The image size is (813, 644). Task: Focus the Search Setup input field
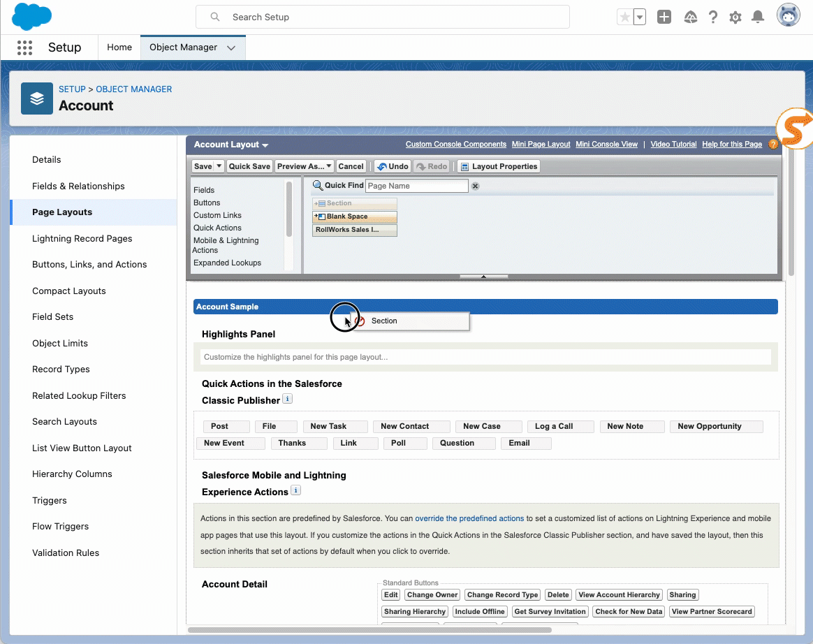(391, 17)
